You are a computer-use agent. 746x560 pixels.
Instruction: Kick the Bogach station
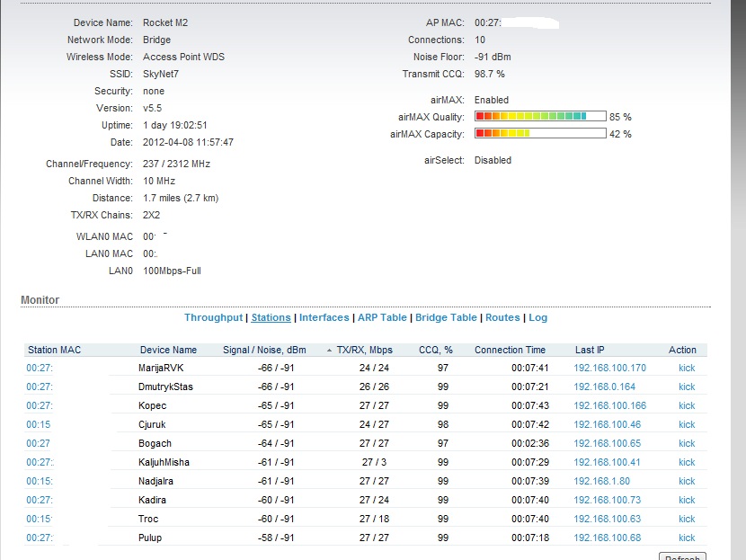pos(687,443)
